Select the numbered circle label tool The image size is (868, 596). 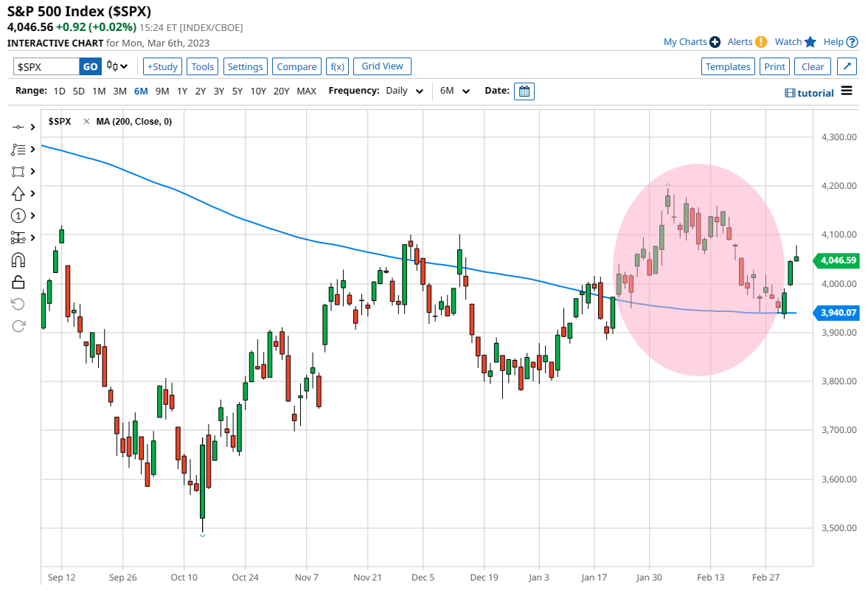[x=18, y=215]
